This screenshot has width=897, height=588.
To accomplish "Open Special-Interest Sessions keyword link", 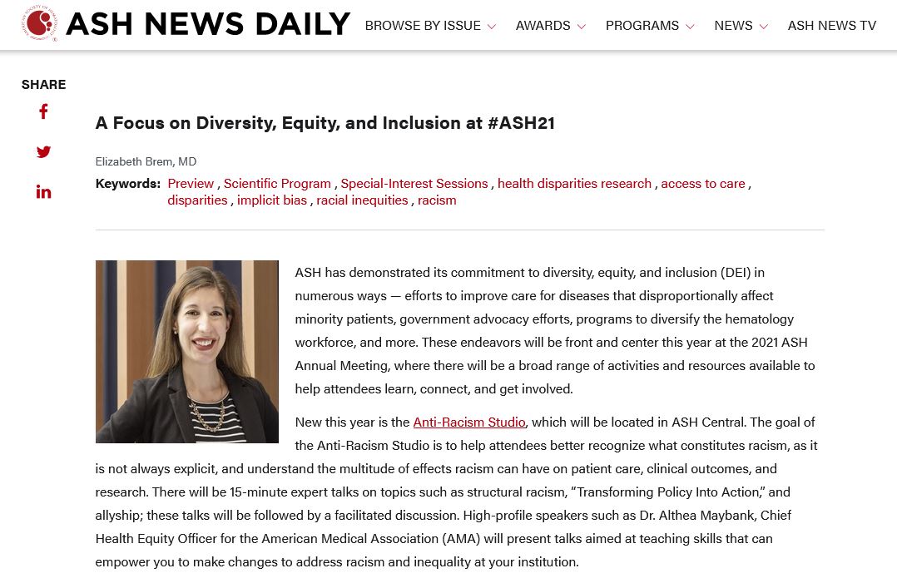I will (414, 184).
